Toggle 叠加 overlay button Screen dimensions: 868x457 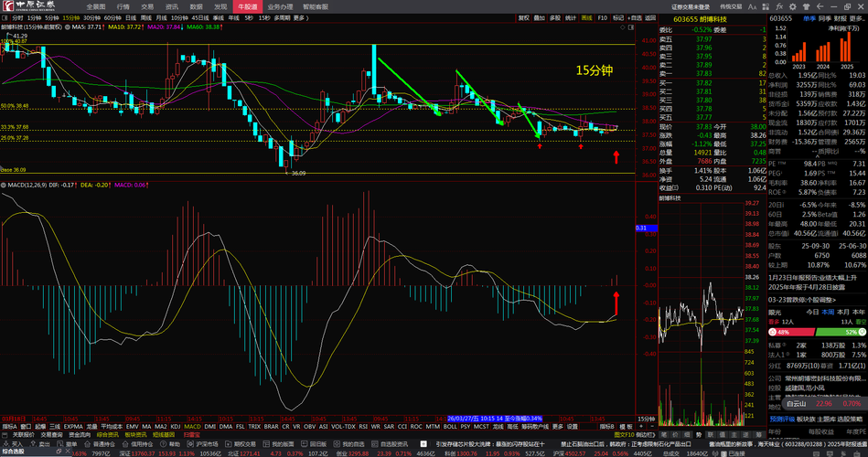(539, 18)
